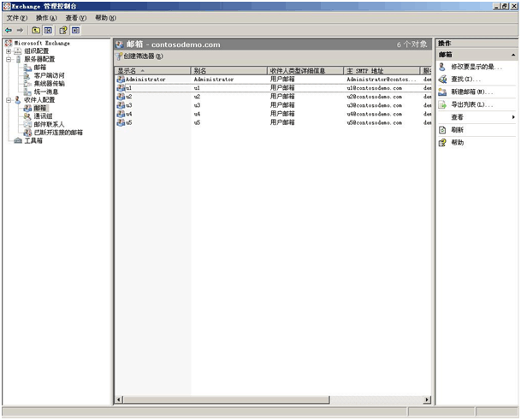521x420 pixels.
Task: Click the 新建邮箱 (New Mailbox) icon
Action: pyautogui.click(x=442, y=92)
